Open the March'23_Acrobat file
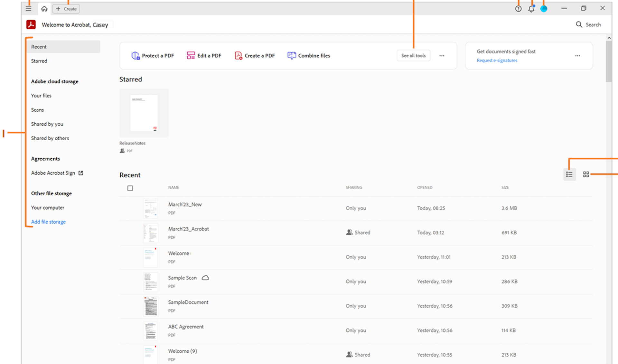 188,229
